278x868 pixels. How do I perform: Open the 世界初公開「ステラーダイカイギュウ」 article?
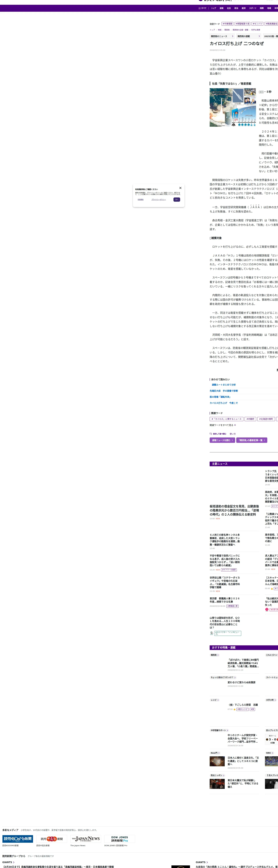225,583
